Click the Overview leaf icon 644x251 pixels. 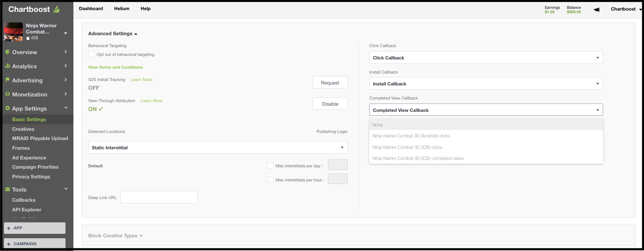point(7,52)
